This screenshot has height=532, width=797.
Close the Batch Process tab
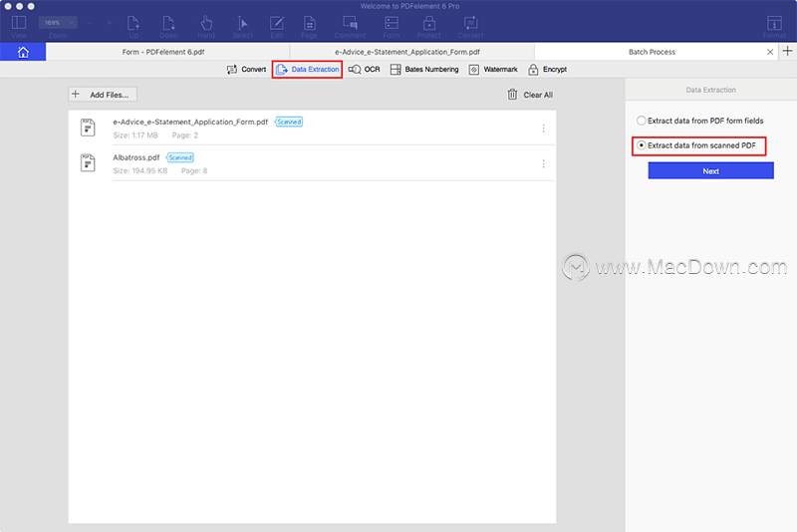pyautogui.click(x=770, y=52)
